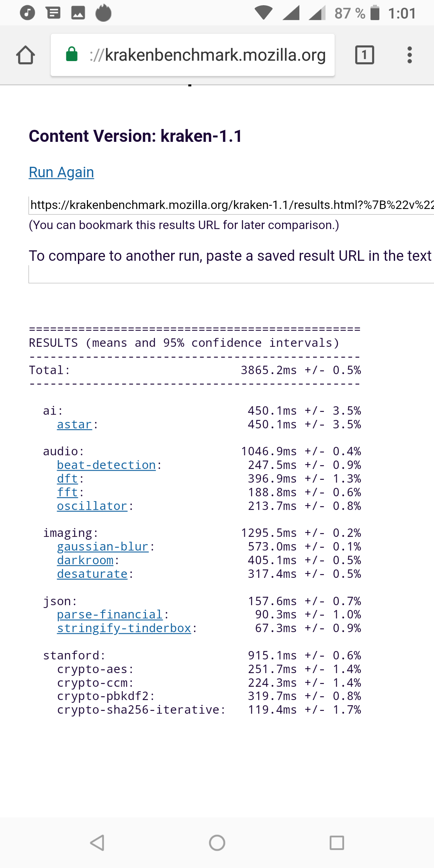
Task: Open the fft test link
Action: point(67,493)
